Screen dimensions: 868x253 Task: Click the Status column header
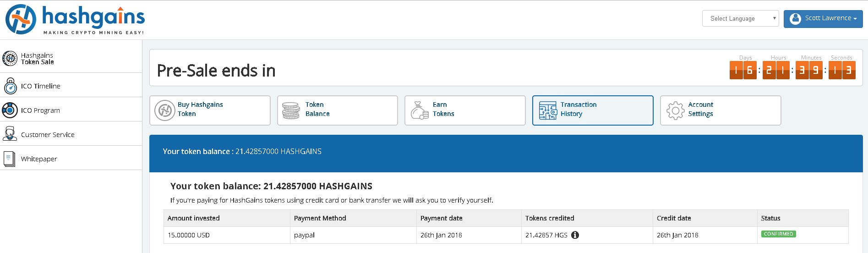pos(803,218)
